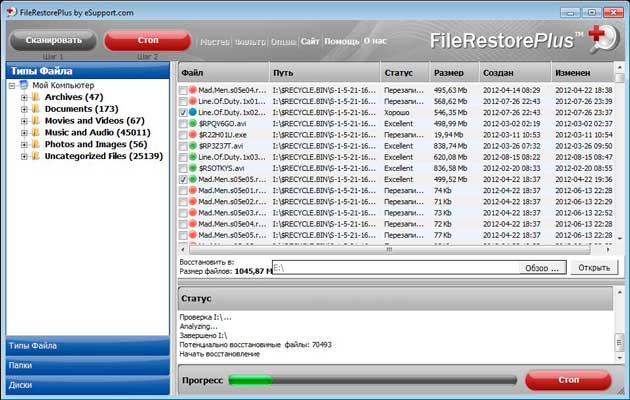Click the FileRestorePlus magnifier logo icon

pos(603,39)
